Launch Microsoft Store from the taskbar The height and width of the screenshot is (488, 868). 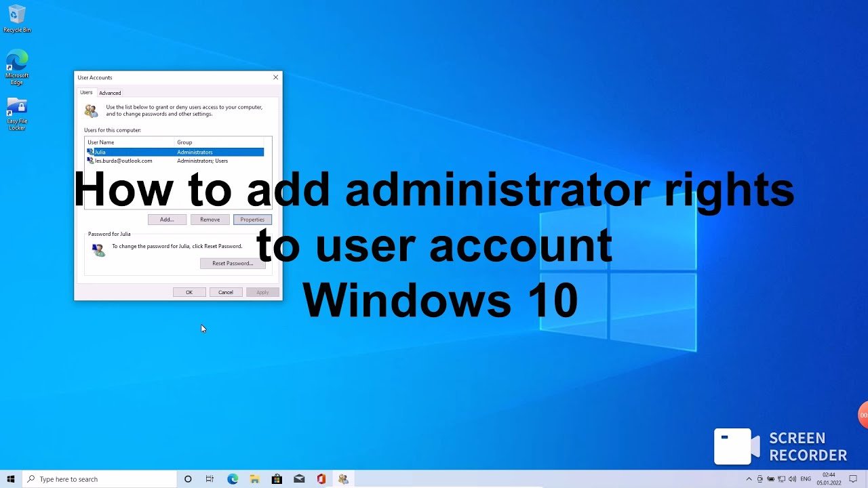click(x=277, y=479)
